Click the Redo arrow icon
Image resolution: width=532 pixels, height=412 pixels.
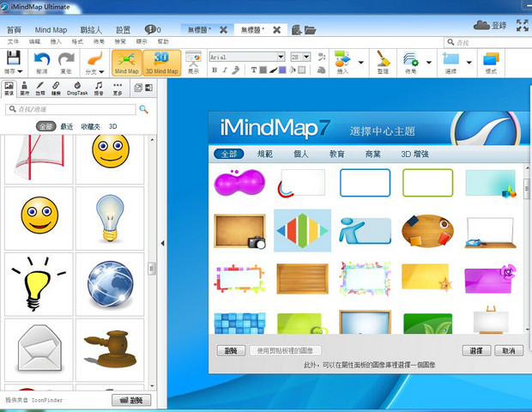66,59
